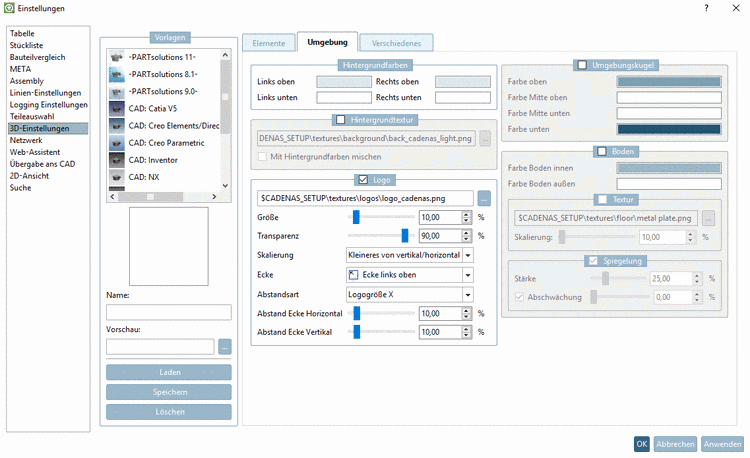The image size is (750, 458).
Task: Pick the Rechts unten background color
Action: coord(463,98)
